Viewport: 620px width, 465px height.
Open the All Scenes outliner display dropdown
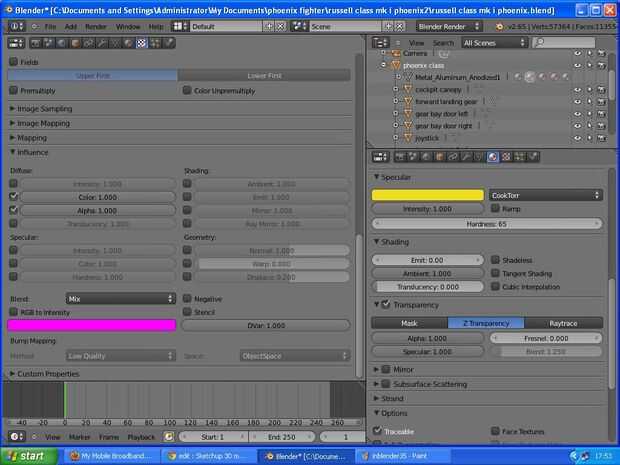tap(494, 43)
